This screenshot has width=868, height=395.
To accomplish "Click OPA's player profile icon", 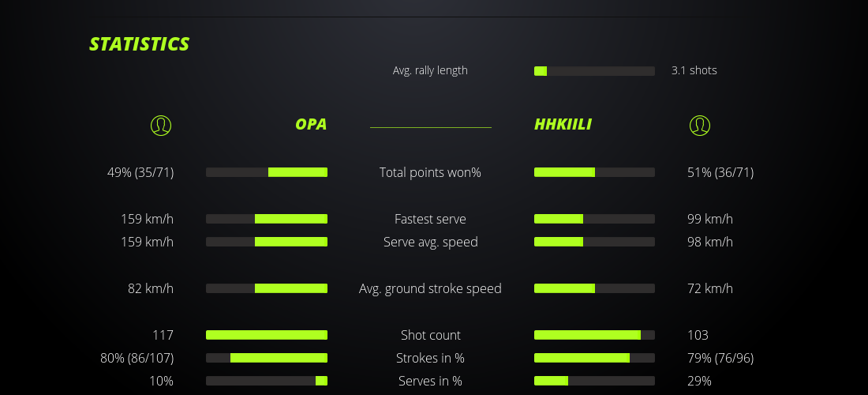I will [x=160, y=125].
